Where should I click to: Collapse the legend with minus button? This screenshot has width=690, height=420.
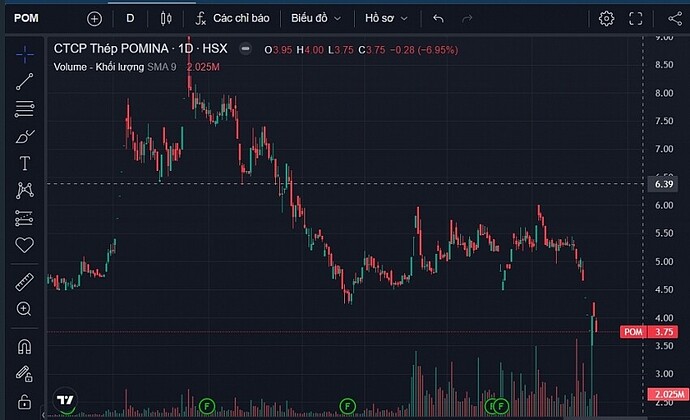246,48
